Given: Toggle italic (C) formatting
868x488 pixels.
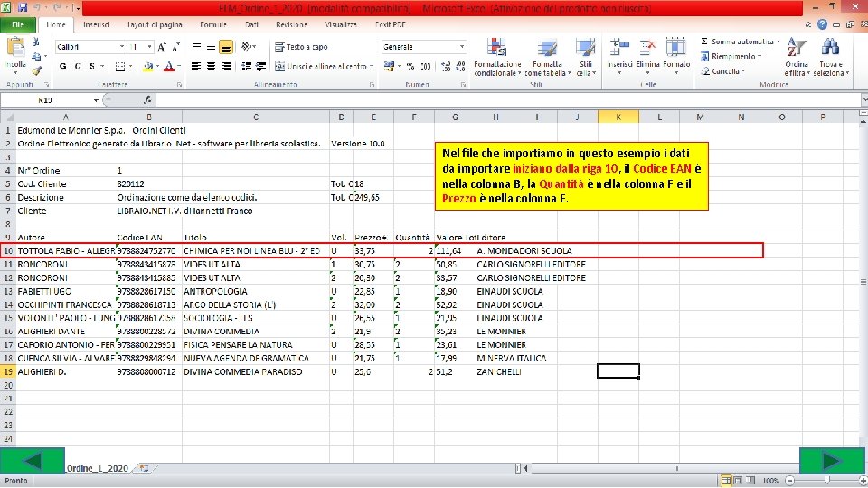Looking at the screenshot, I should click(78, 66).
